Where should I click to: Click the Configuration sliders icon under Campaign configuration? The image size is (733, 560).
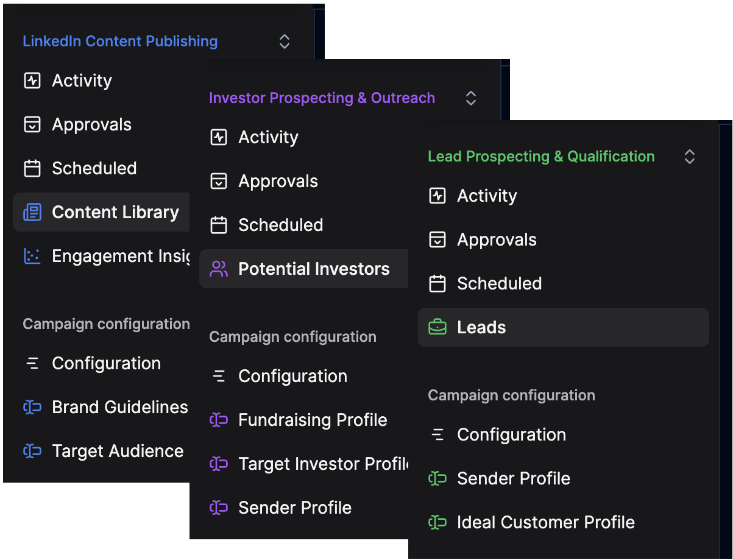(x=32, y=363)
